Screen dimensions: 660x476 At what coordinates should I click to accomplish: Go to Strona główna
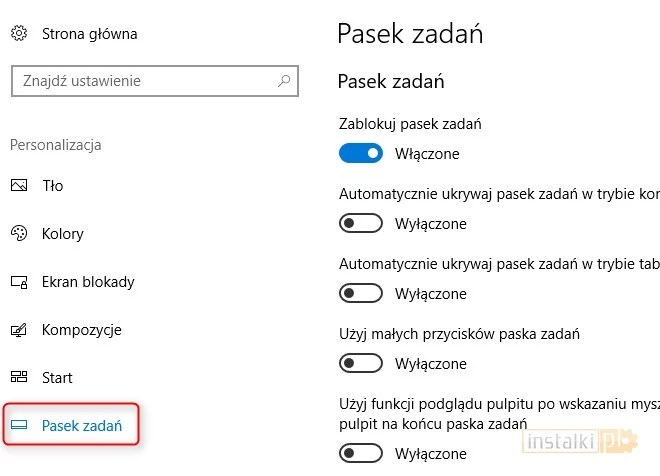point(89,34)
